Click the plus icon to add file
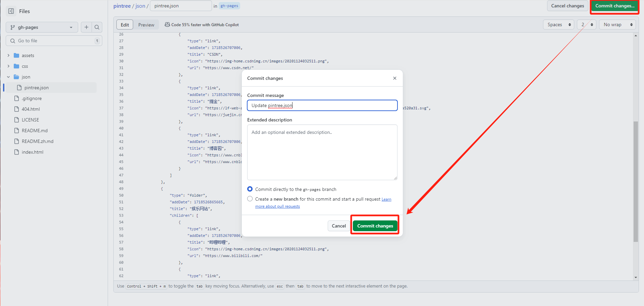 tap(86, 27)
